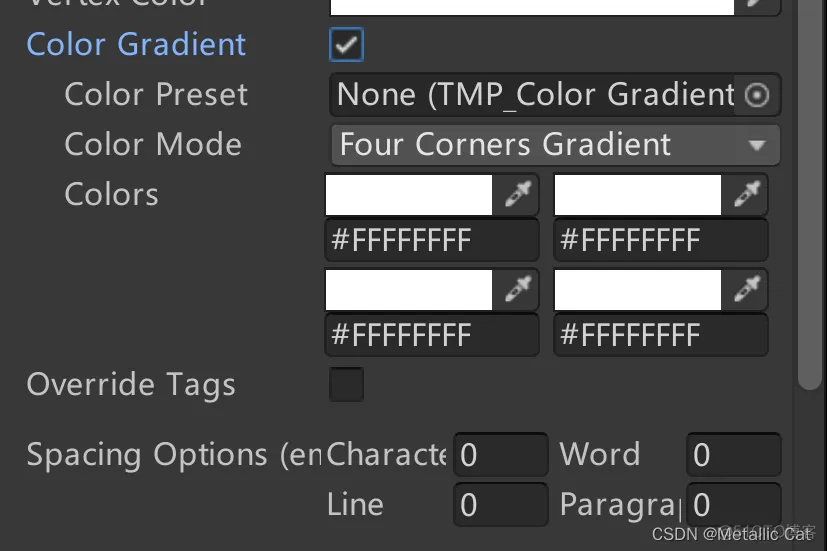Viewport: 827px width, 551px height.
Task: Click the top-left hex color field
Action: tap(432, 240)
